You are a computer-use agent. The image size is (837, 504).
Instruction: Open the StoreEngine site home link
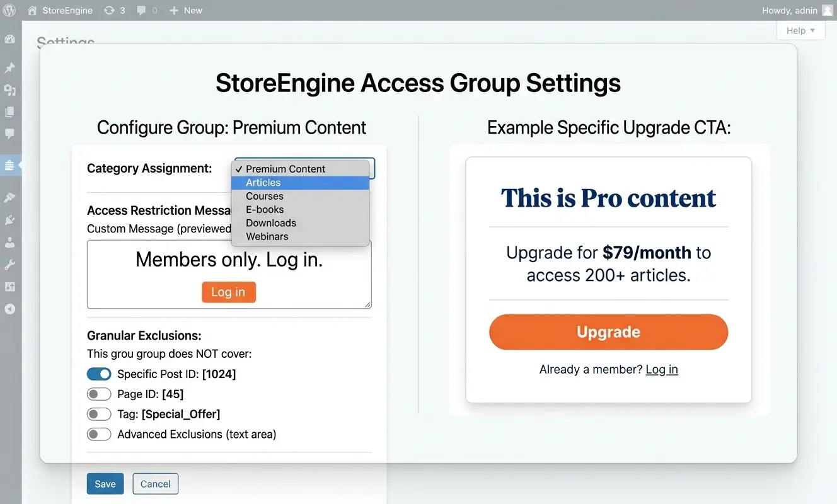point(60,10)
